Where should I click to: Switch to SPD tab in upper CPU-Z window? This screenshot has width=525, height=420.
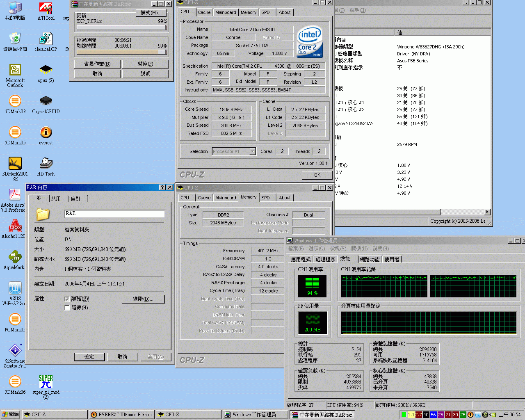point(266,12)
